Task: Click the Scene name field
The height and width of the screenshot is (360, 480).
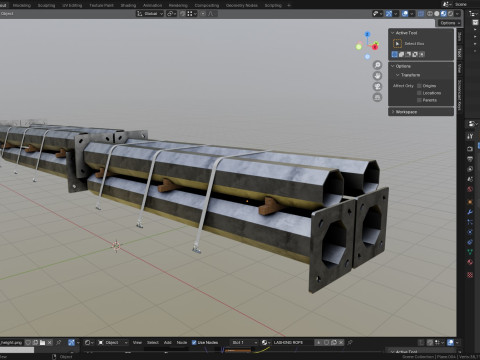Action: pos(466,4)
